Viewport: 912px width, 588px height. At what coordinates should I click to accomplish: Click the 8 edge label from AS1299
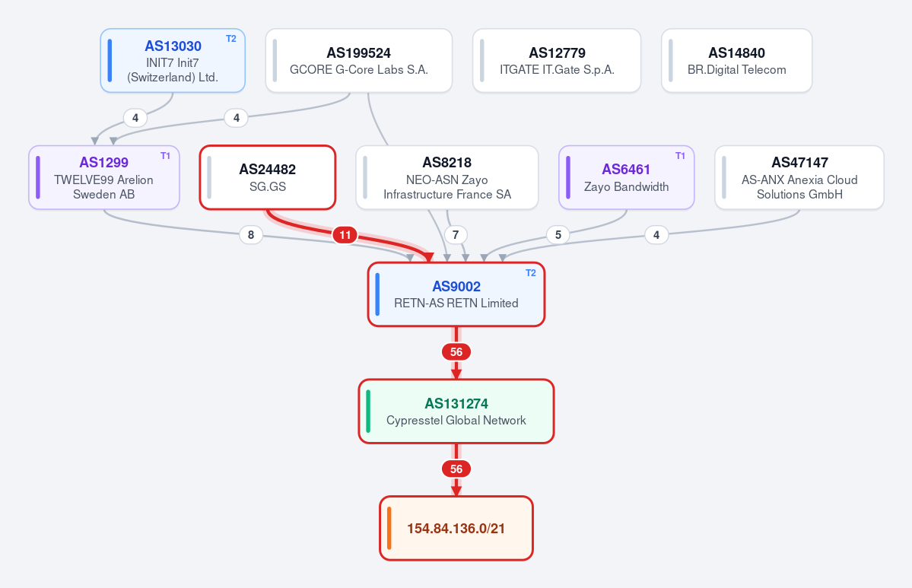pos(251,235)
